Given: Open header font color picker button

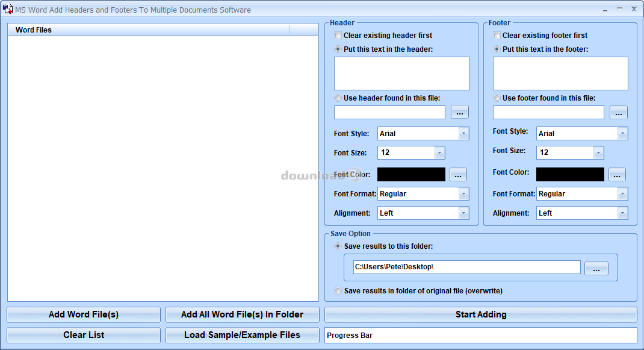Looking at the screenshot, I should point(459,174).
